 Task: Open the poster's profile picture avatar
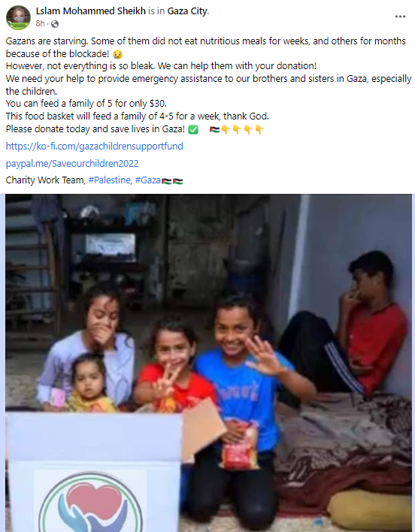point(18,17)
